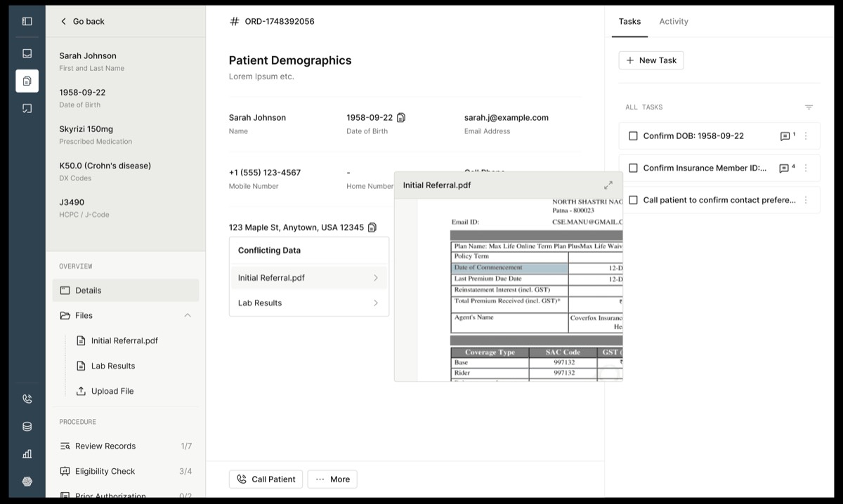Open Review Records procedure step

[x=126, y=446]
